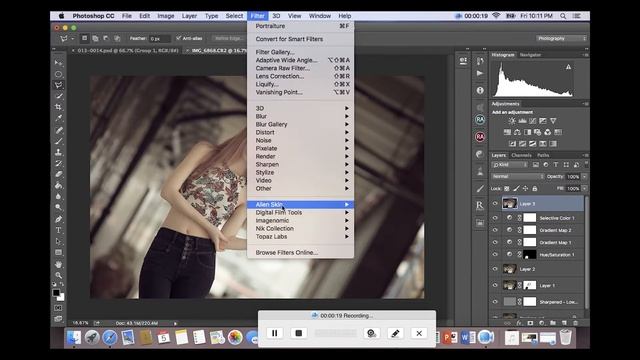Click histogram cached data warning icon
Viewport: 640px width, 360px height.
tap(568, 67)
